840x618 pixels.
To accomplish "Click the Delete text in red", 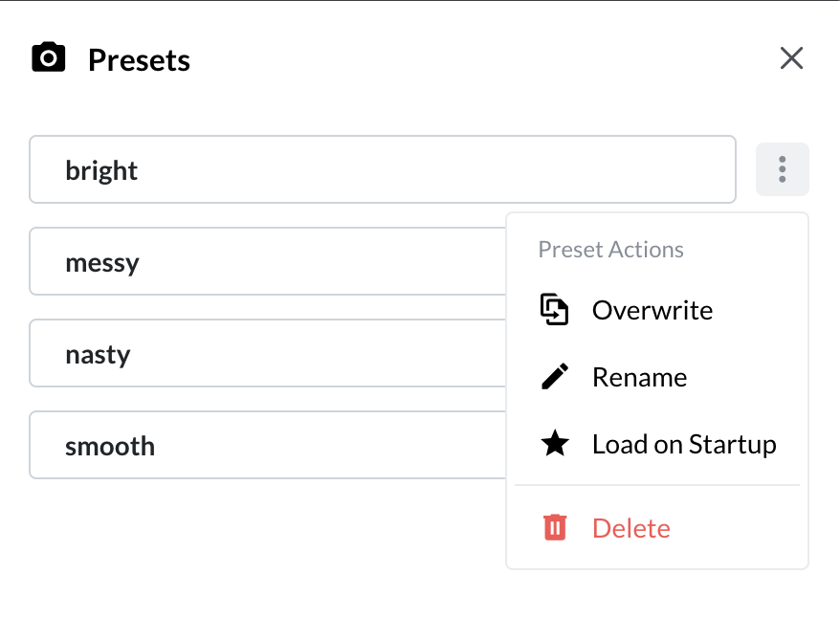I will pos(631,528).
